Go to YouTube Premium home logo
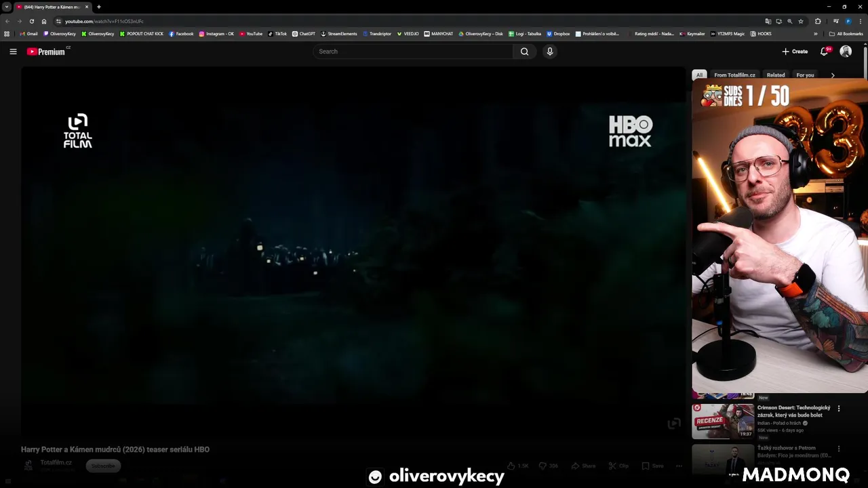 pos(46,52)
